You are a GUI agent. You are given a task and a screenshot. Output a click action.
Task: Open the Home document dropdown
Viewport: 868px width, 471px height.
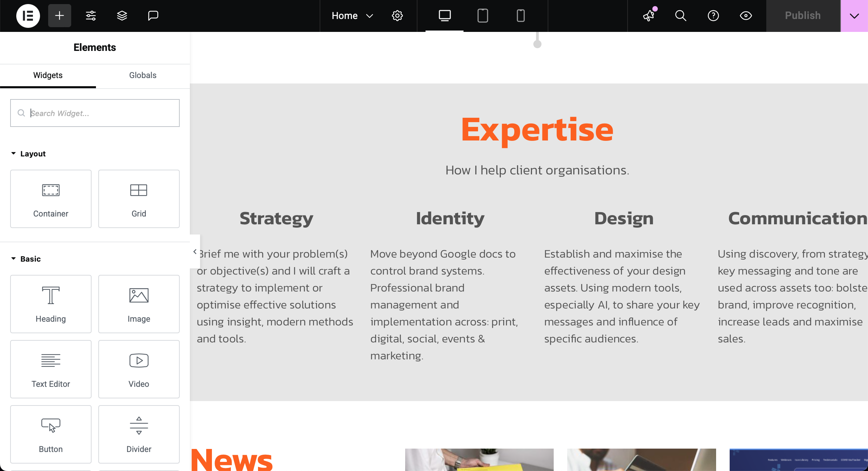click(352, 16)
